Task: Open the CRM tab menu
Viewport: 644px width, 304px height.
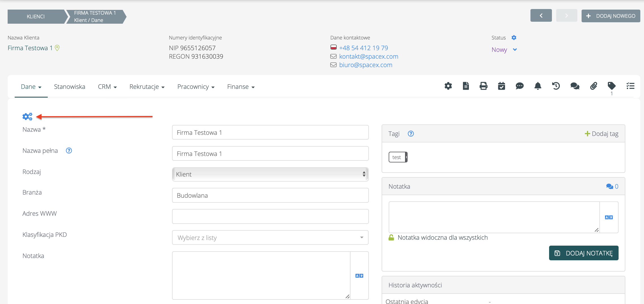Action: (x=107, y=87)
